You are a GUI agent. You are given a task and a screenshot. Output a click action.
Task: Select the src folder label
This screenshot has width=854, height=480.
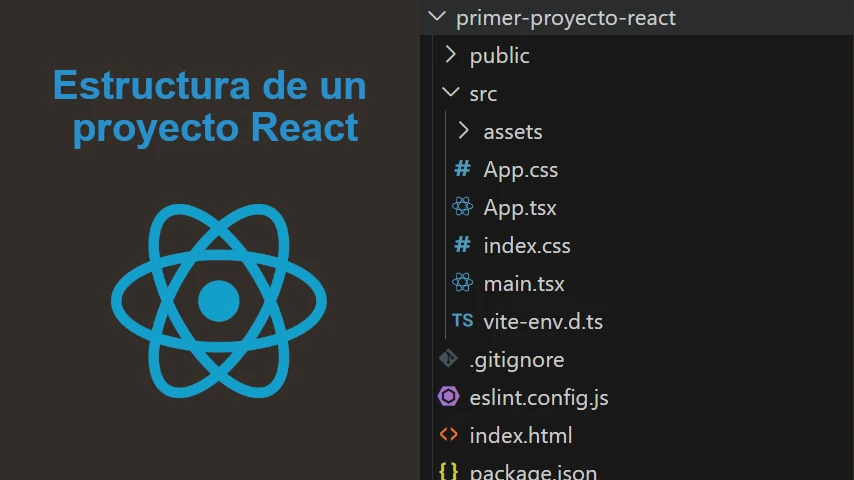click(x=483, y=94)
